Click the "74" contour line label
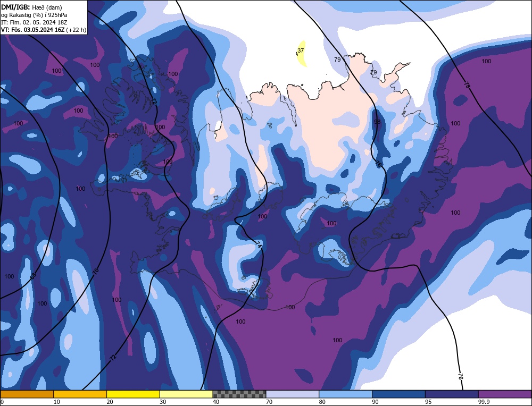The width and height of the screenshot is (532, 406). click(259, 244)
